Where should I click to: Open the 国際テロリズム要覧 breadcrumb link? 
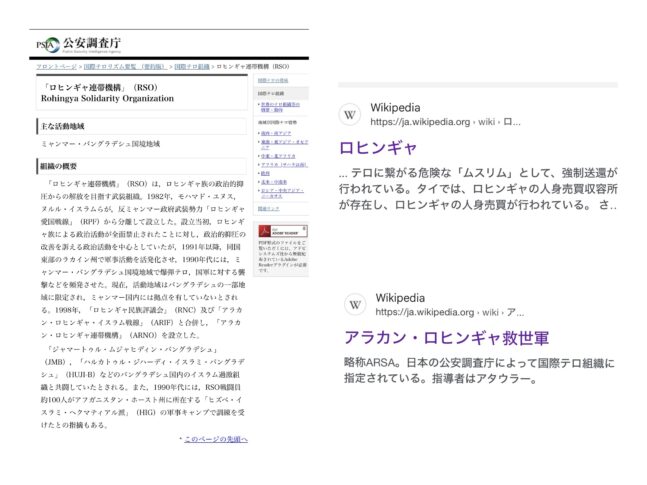click(x=125, y=66)
